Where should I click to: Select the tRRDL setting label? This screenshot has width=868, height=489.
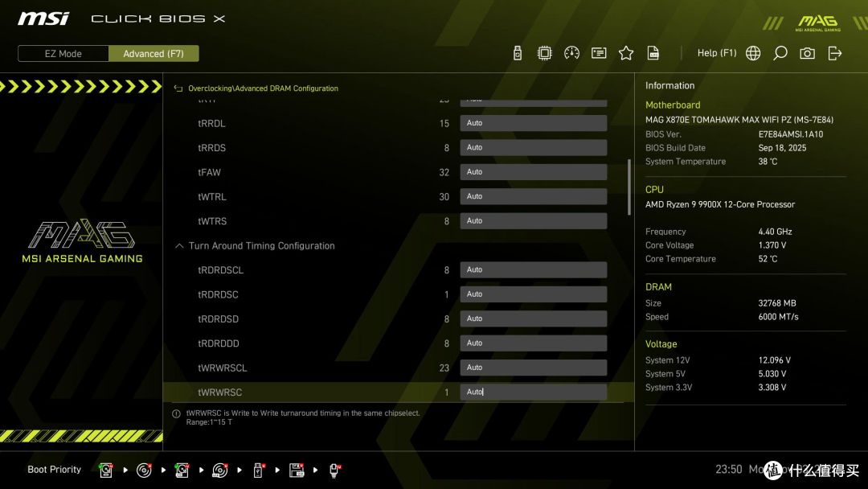click(211, 124)
